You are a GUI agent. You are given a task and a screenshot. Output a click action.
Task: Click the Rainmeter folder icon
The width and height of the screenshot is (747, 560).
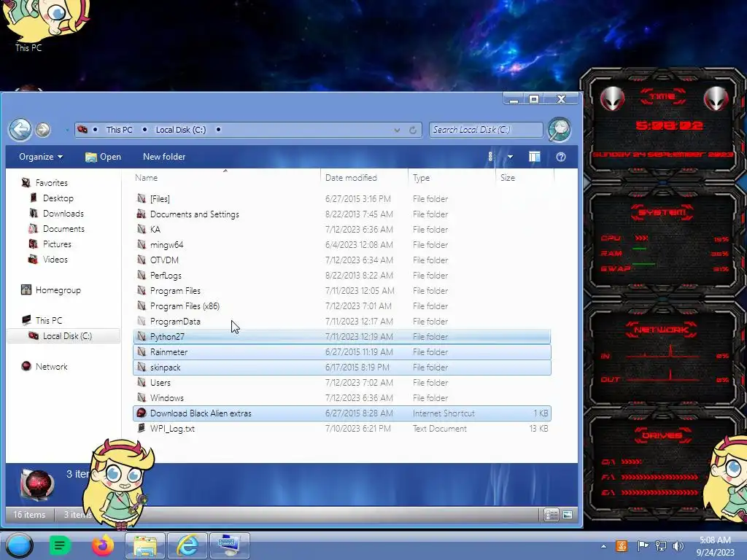click(x=142, y=352)
